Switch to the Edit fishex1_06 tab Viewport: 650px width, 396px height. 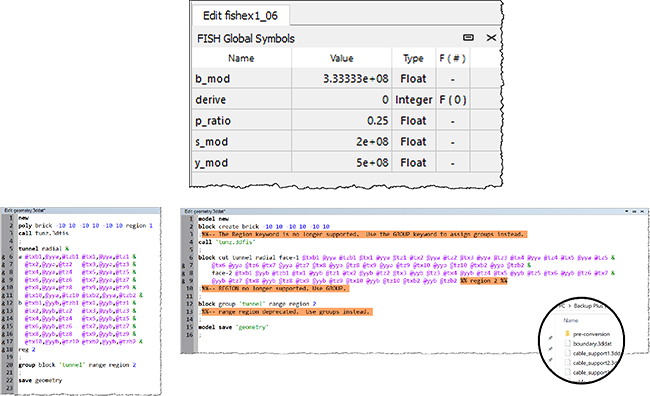click(240, 16)
